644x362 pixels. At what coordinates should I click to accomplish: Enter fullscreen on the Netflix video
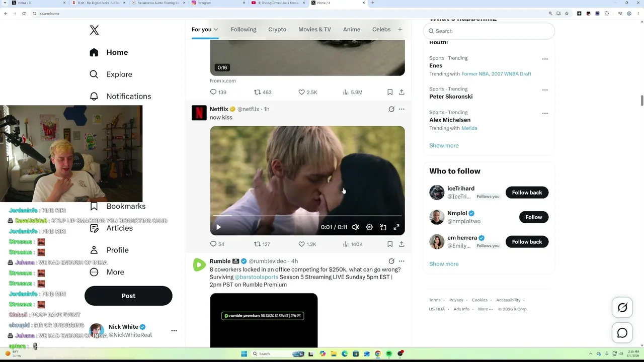(396, 227)
